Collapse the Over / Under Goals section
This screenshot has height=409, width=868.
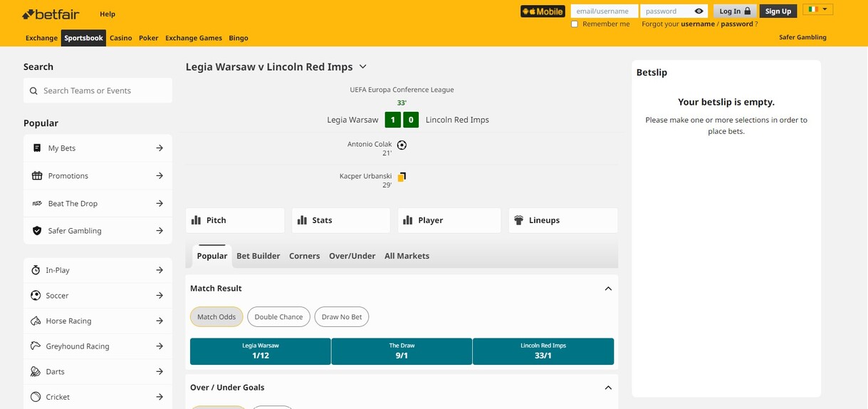point(608,388)
